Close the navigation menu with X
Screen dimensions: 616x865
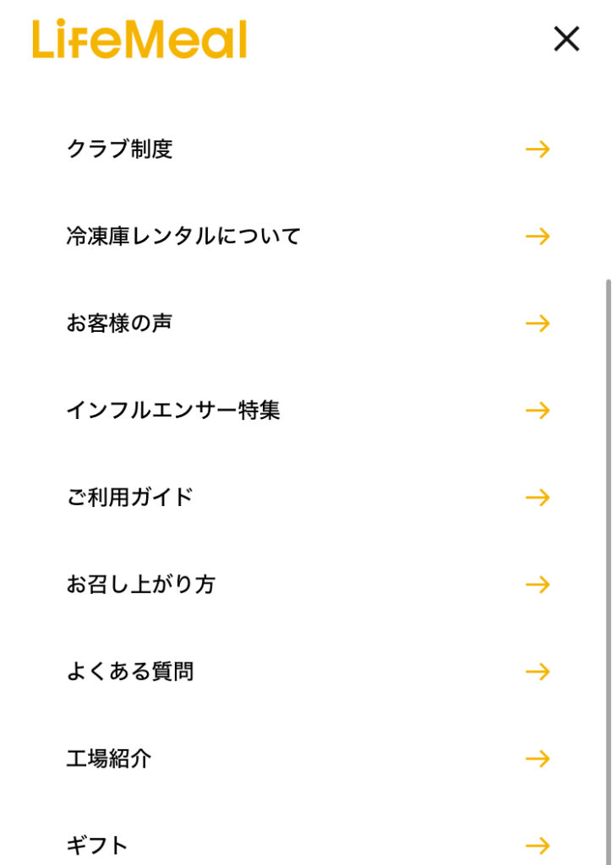[566, 39]
